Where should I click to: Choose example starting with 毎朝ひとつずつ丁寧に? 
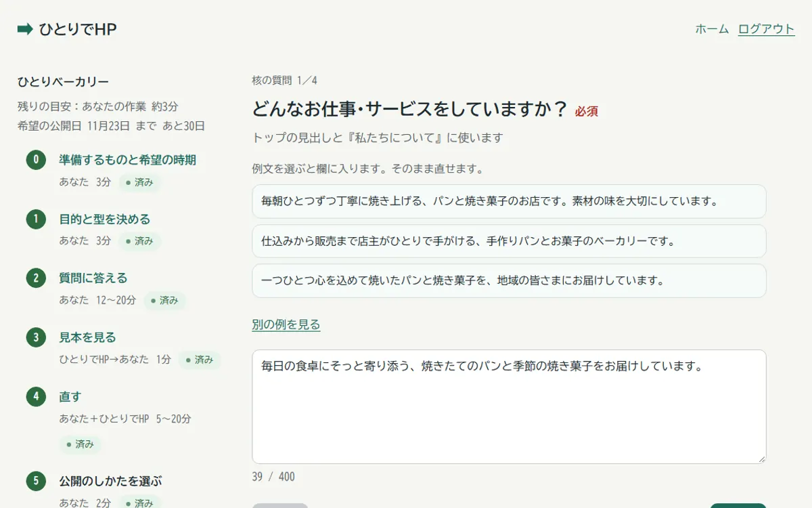click(509, 201)
